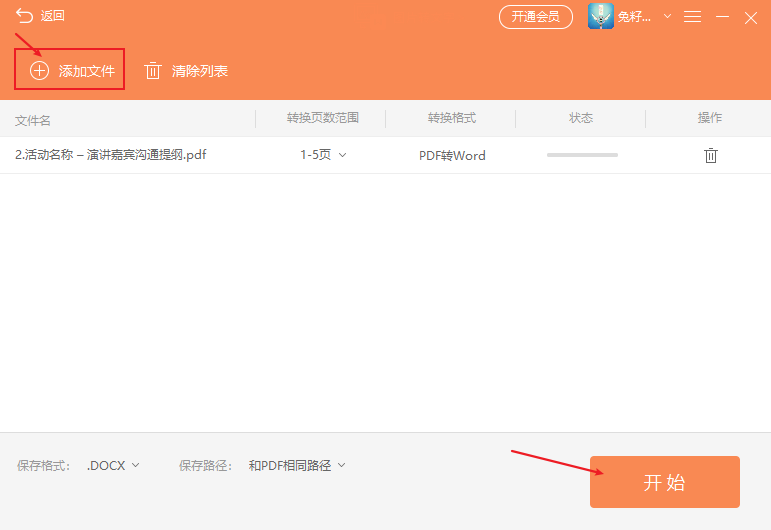Viewport: 771px width, 530px height.
Task: Click the conversion progress bar
Action: click(582, 155)
